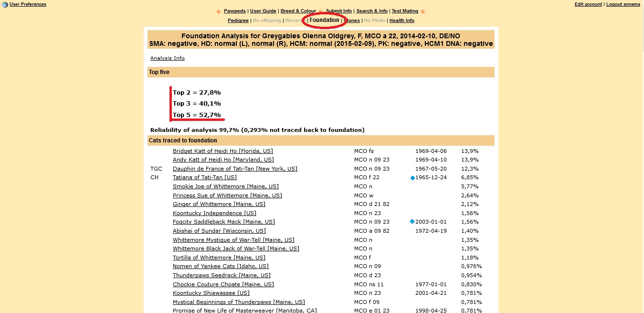Open Tortilla of Whittemore entry
The height and width of the screenshot is (313, 644).
tap(219, 258)
